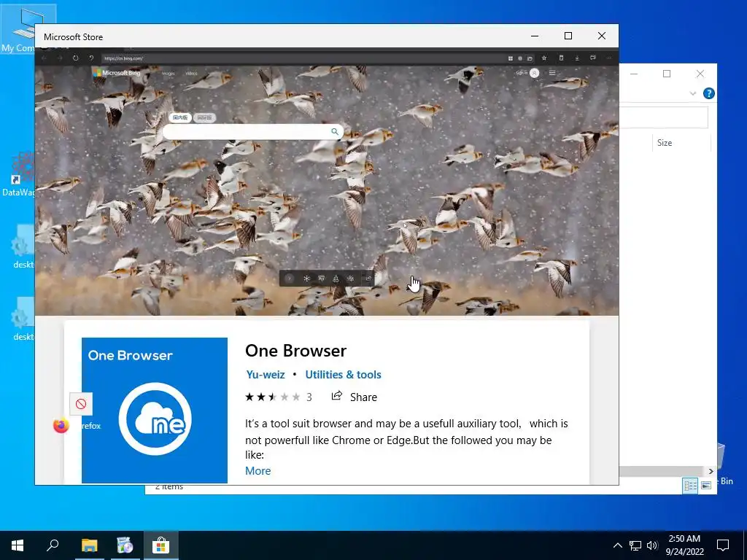Open the Microsoft Store taskbar icon

[161, 545]
